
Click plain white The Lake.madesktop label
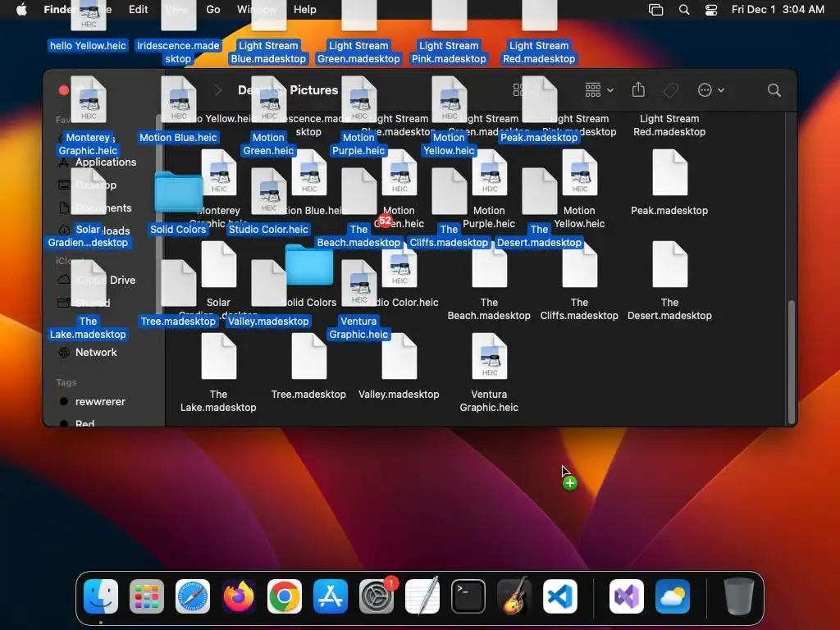(218, 400)
